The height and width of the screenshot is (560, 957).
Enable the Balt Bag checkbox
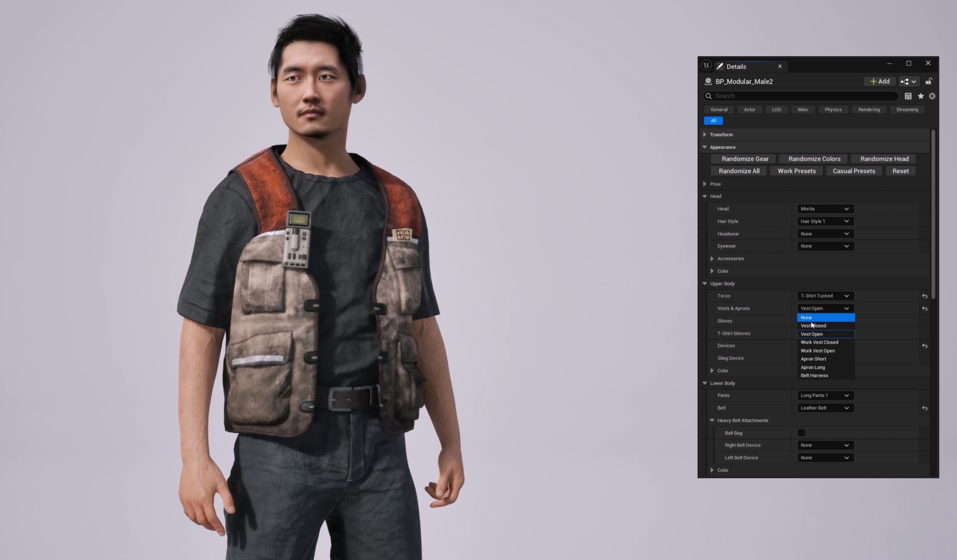coord(801,433)
